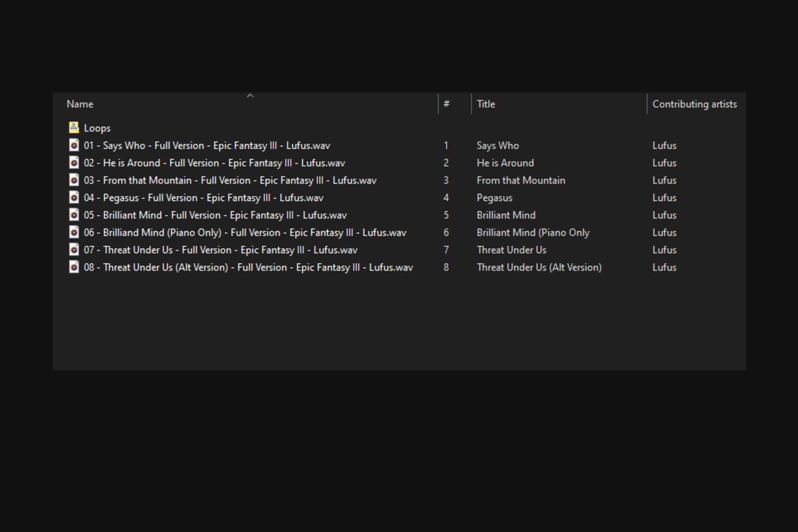The height and width of the screenshot is (532, 798).
Task: Click track number 7 cell
Action: (x=446, y=250)
